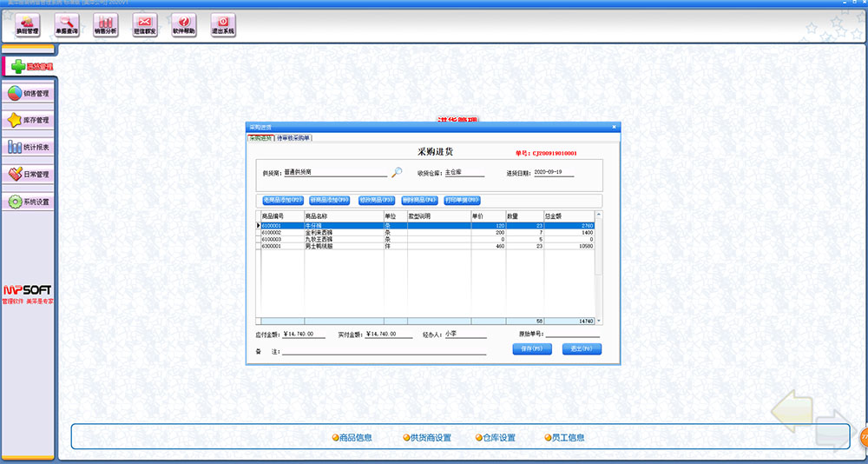
Task: Open 软件帮助 help icon
Action: tap(183, 24)
